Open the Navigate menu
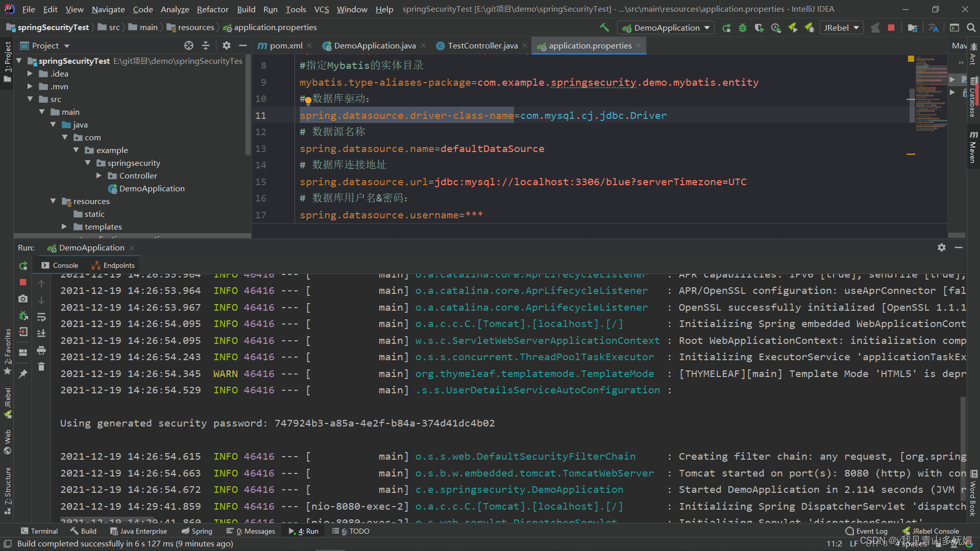 point(108,9)
